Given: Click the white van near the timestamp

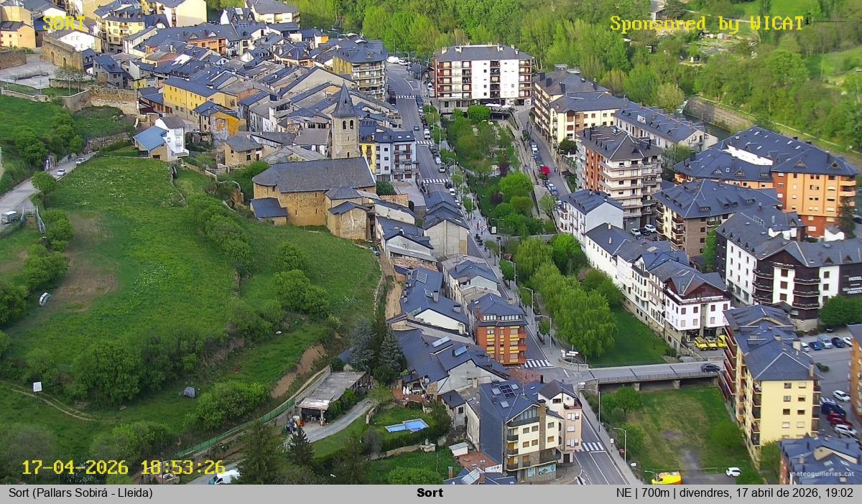Looking at the screenshot, I should 225,476.
